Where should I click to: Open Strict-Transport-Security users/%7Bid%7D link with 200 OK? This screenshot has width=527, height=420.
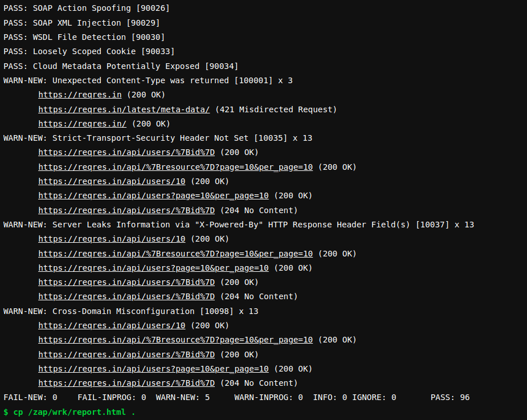(126, 152)
